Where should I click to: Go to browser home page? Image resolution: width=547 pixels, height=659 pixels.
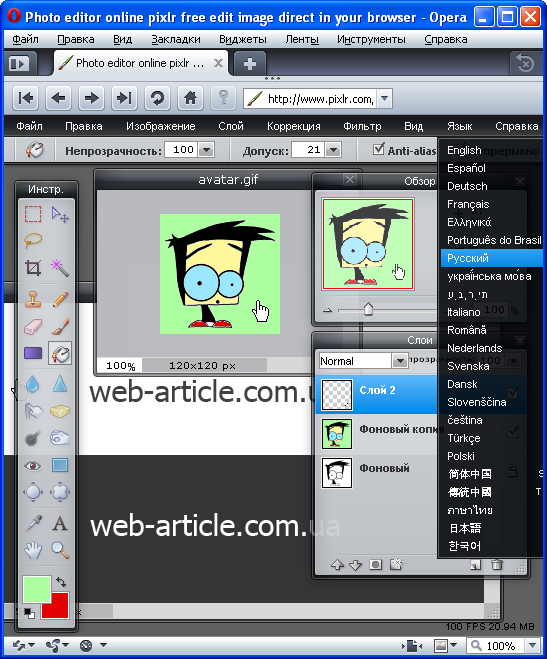coord(190,98)
